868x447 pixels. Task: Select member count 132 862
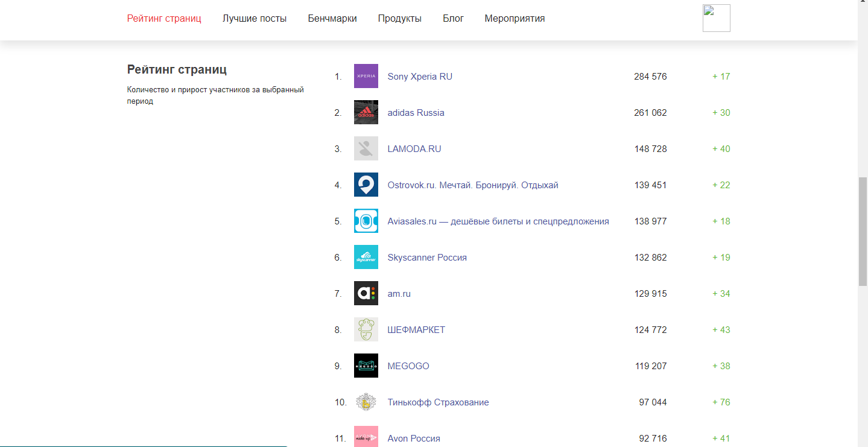pyautogui.click(x=650, y=258)
